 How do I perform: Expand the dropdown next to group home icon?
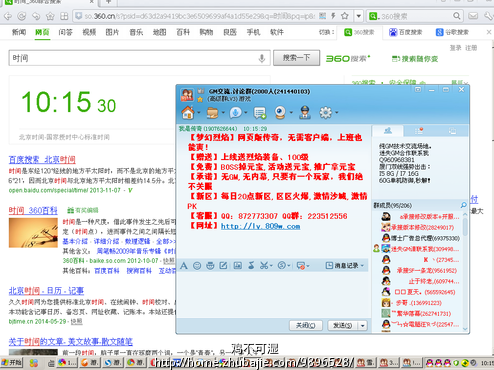click(199, 113)
